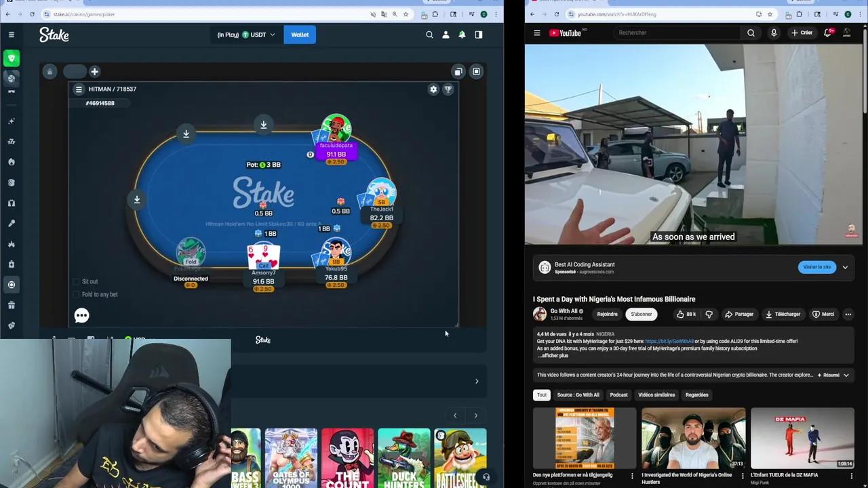868x488 pixels.
Task: Click Yakub95 player avatar
Action: (336, 251)
